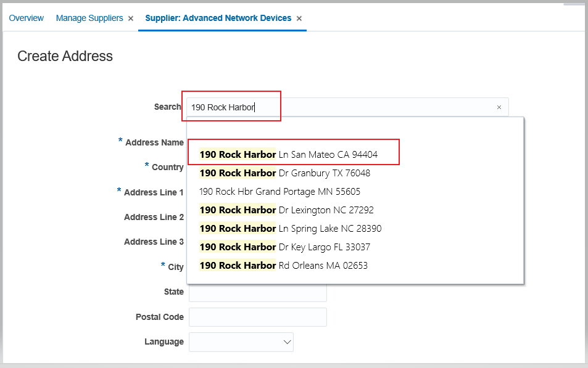The height and width of the screenshot is (368, 588).
Task: Click the State input field
Action: pos(257,293)
